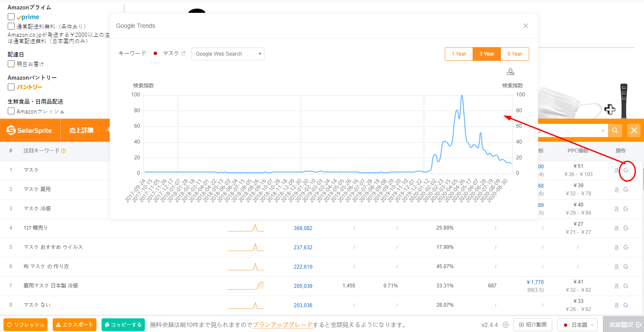Image resolution: width=644 pixels, height=332 pixels.
Task: Select the 3 Year range
Action: pos(487,54)
